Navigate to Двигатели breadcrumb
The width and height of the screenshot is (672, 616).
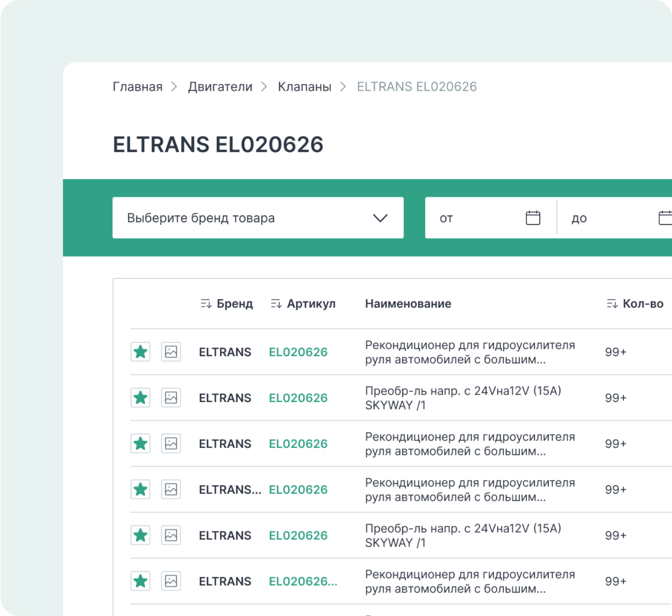click(x=220, y=87)
